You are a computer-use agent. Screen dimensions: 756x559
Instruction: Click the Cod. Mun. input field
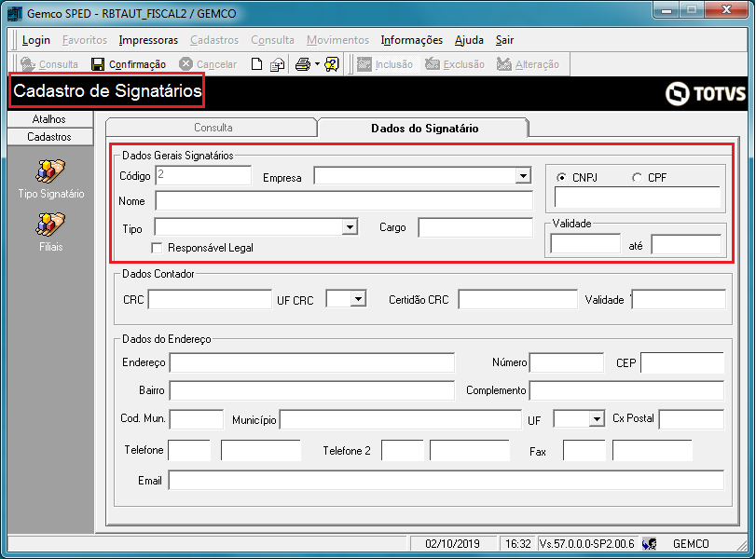197,419
